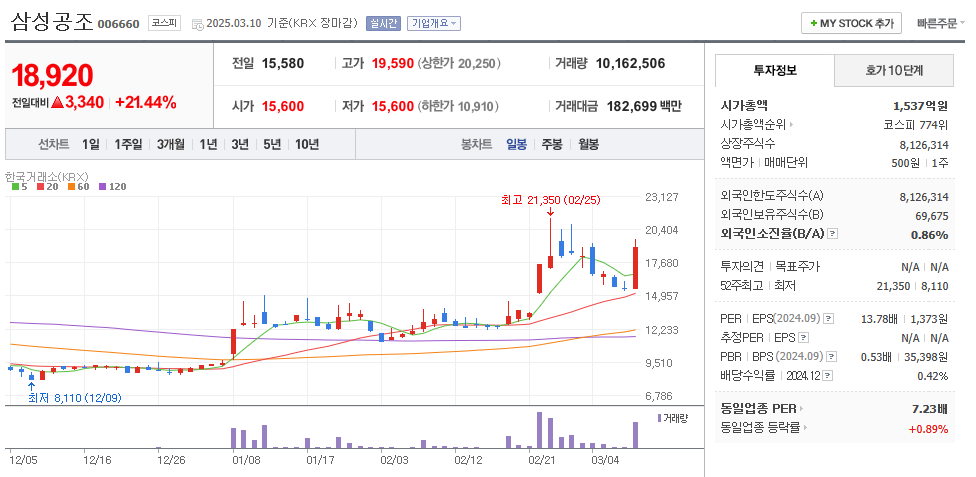The width and height of the screenshot is (976, 477).
Task: Click help icon next to 외국인소진율(B/A)
Action: click(833, 234)
